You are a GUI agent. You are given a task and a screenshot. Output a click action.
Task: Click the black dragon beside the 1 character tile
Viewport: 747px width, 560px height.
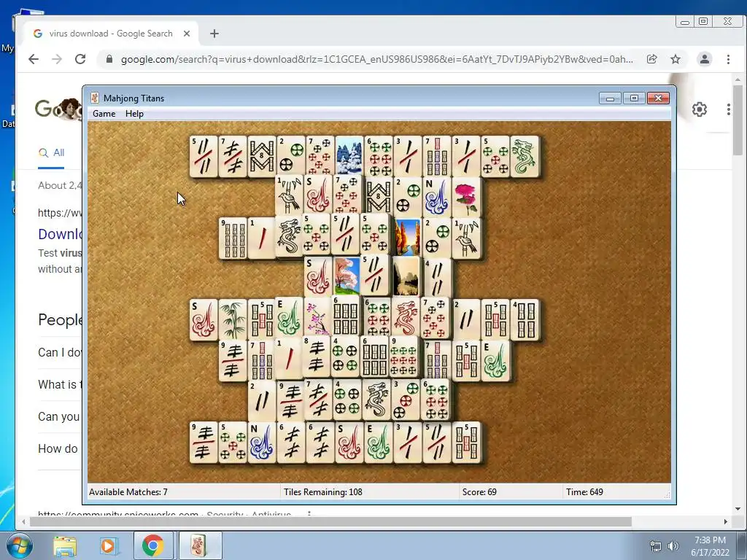click(289, 236)
